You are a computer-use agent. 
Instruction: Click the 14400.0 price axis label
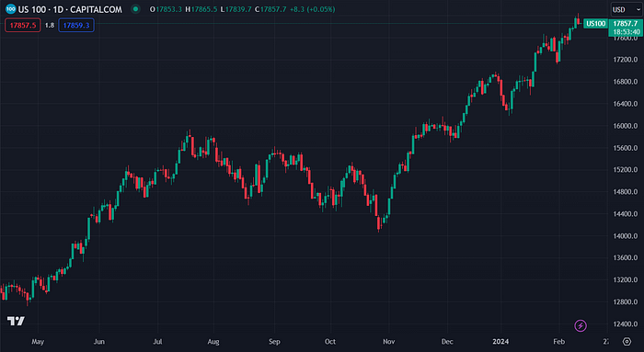click(x=626, y=214)
